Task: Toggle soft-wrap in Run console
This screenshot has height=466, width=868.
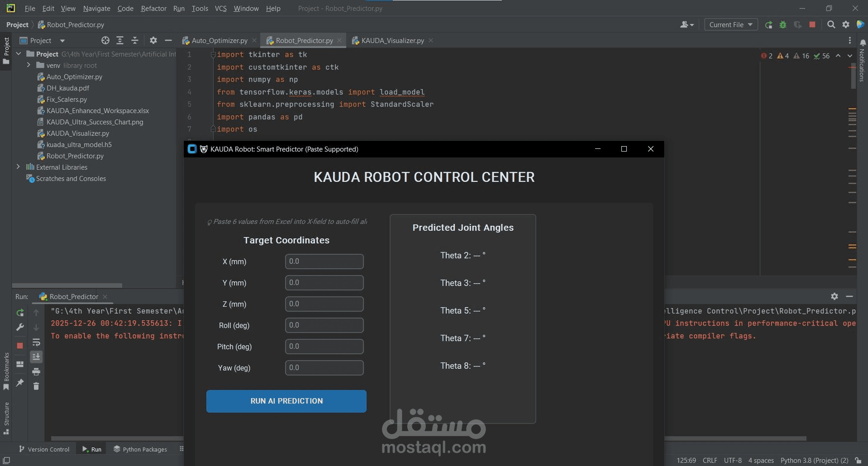Action: 36,342
